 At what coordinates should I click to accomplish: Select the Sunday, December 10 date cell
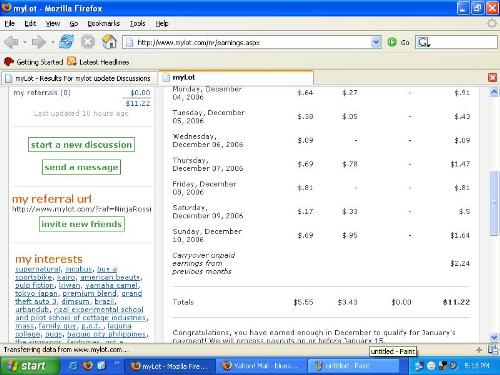[207, 235]
